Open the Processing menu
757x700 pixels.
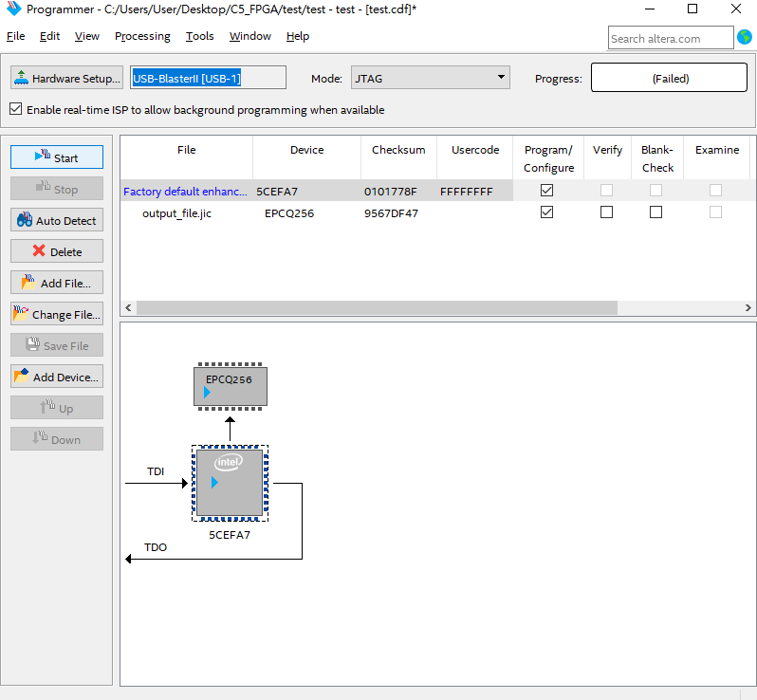pos(142,36)
